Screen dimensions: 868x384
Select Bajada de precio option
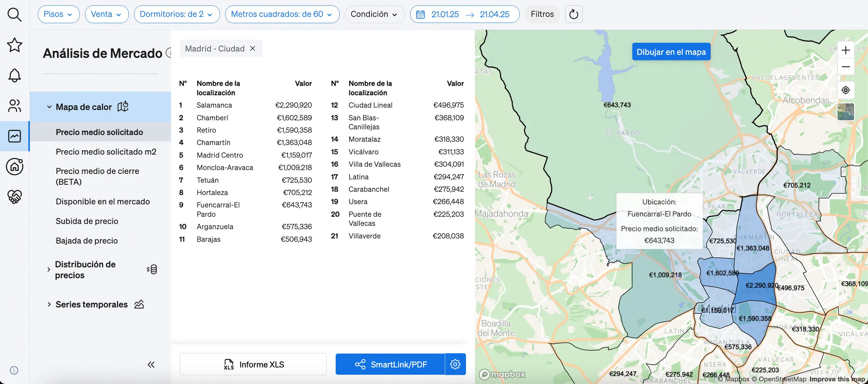[x=86, y=241]
